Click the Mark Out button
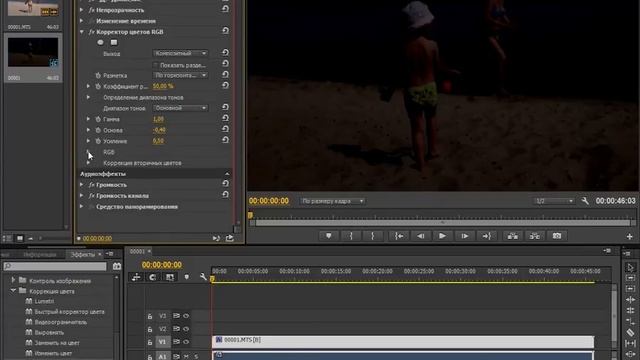Image resolution: width=640 pixels, height=360 pixels. click(x=372, y=236)
